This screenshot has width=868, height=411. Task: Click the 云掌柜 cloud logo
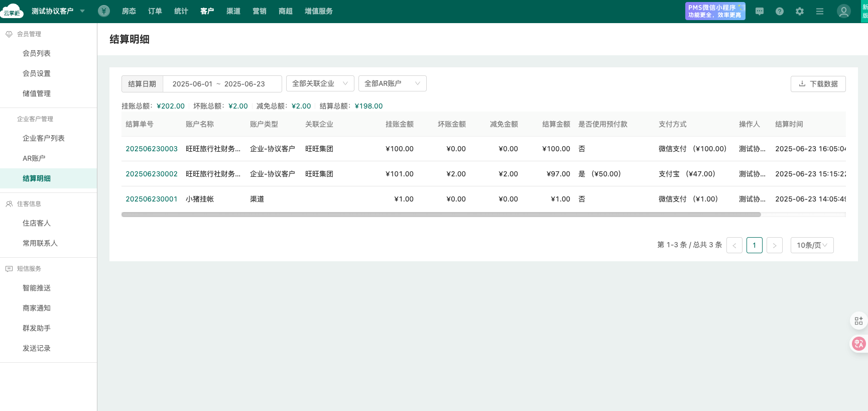[x=12, y=11]
